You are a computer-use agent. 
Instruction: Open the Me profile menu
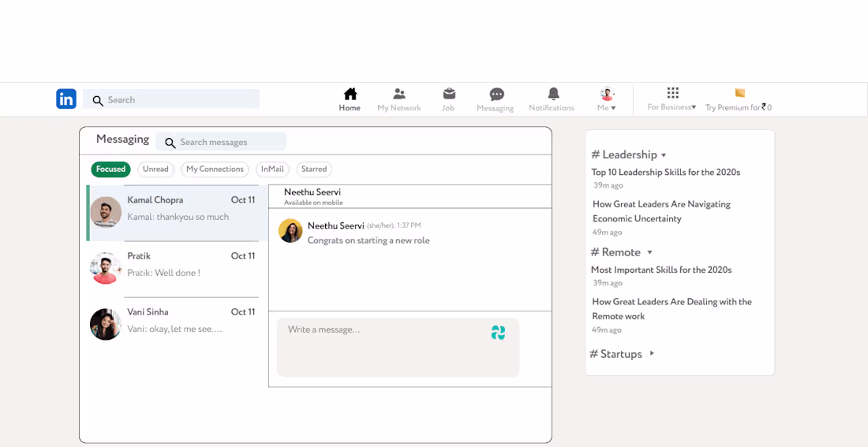(607, 99)
